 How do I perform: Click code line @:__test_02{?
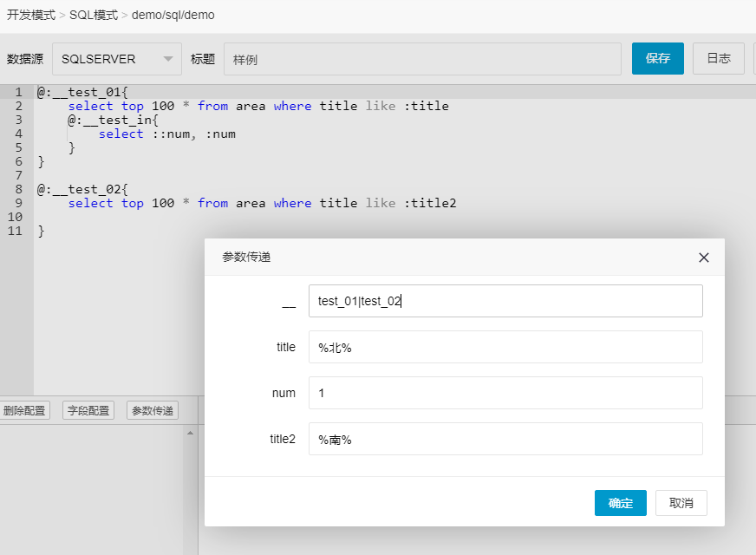(82, 189)
